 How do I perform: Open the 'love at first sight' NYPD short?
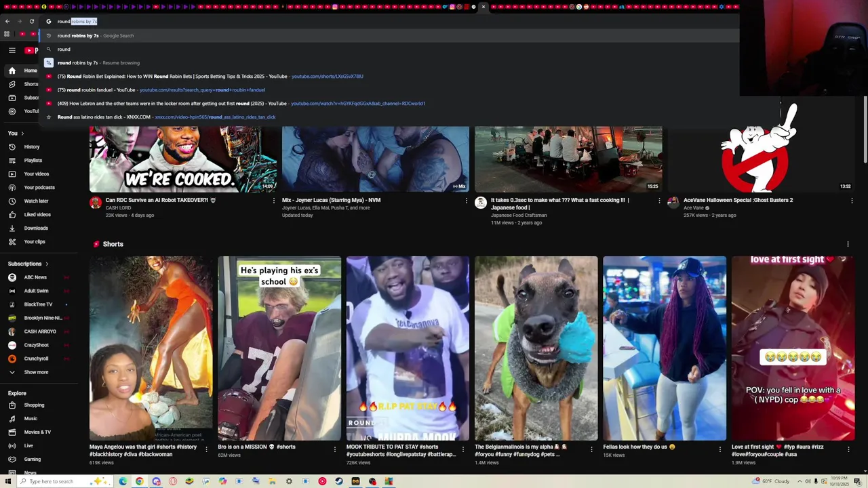point(793,348)
